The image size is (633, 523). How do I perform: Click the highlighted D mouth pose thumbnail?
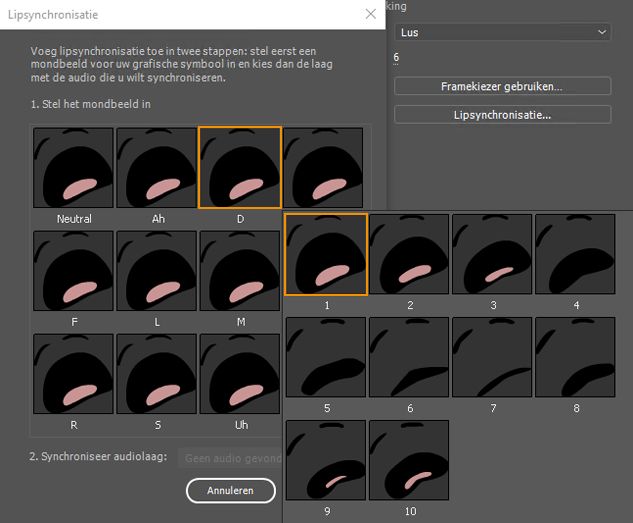[240, 167]
